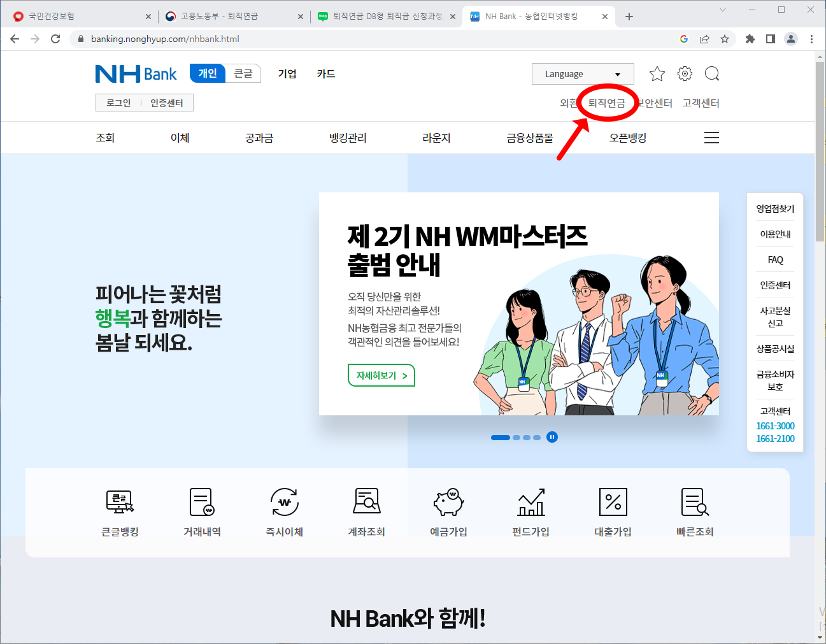Click the 로그인 button

[x=118, y=103]
